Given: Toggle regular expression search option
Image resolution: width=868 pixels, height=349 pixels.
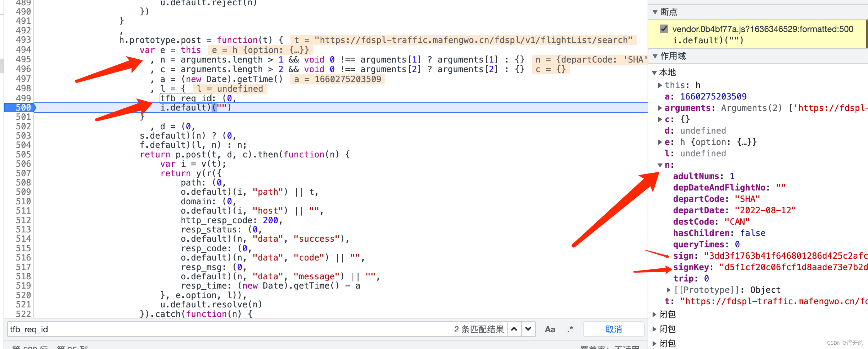Looking at the screenshot, I should click(x=570, y=329).
